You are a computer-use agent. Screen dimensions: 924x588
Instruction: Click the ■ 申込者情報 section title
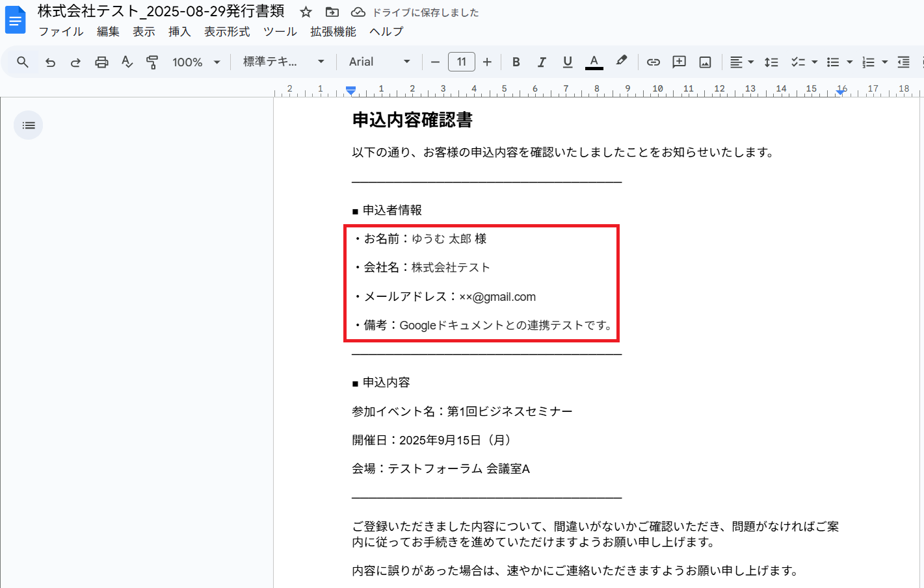tap(387, 211)
